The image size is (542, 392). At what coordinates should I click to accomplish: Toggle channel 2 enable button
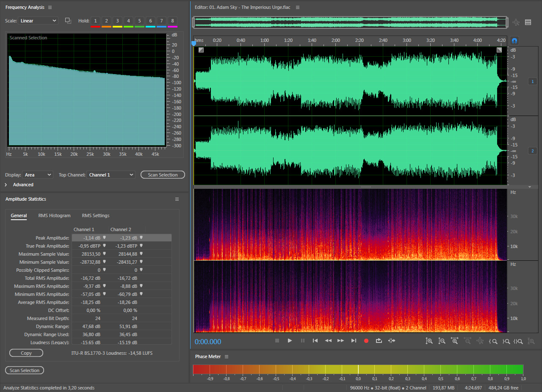point(533,151)
